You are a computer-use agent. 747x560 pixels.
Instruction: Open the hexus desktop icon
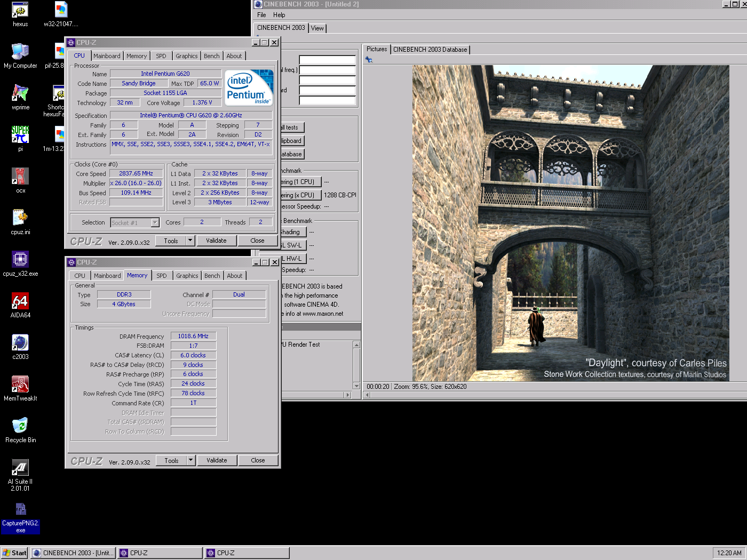point(20,14)
